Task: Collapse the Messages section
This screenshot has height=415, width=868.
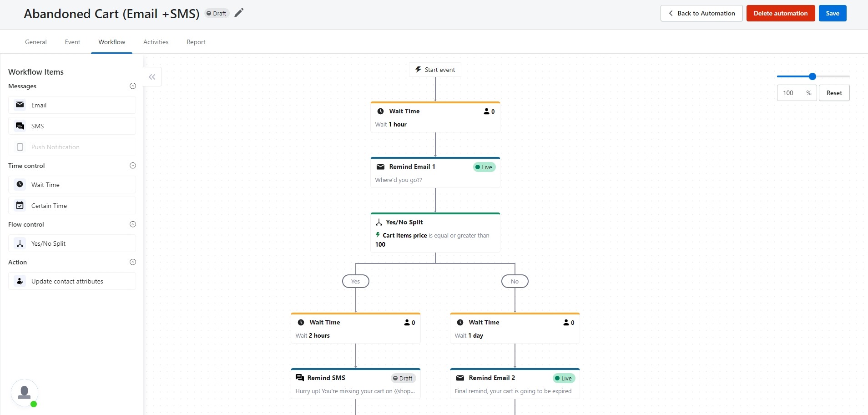Action: coord(133,86)
